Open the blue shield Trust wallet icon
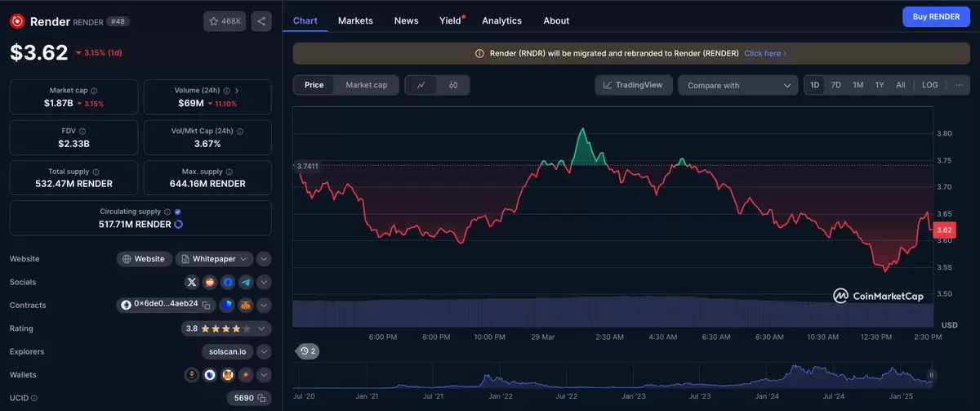The height and width of the screenshot is (411, 980). (210, 375)
